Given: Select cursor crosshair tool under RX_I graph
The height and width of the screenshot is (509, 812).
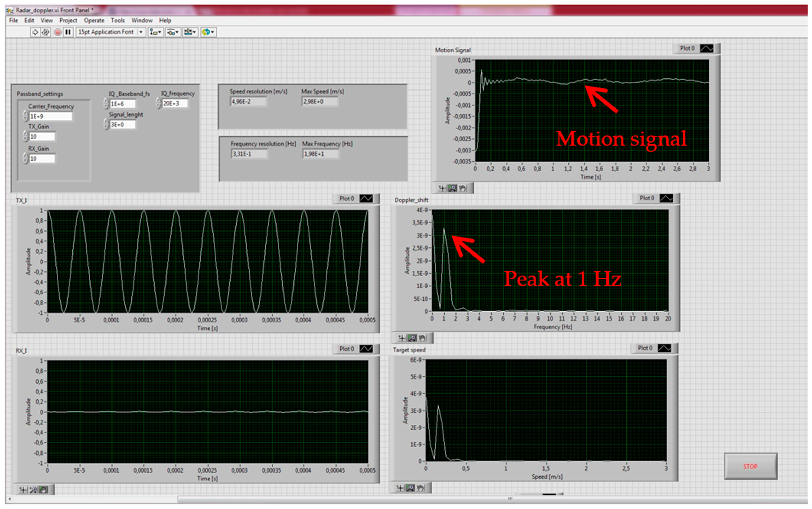Looking at the screenshot, I should pos(23,490).
